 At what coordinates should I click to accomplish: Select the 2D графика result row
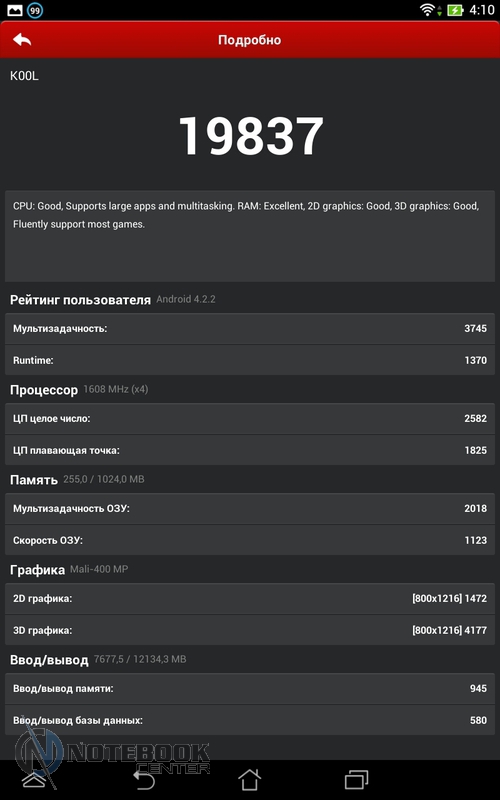249,598
